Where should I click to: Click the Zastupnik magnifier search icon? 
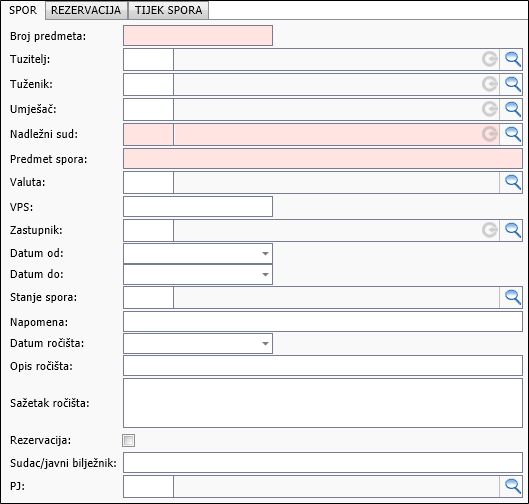[x=512, y=230]
